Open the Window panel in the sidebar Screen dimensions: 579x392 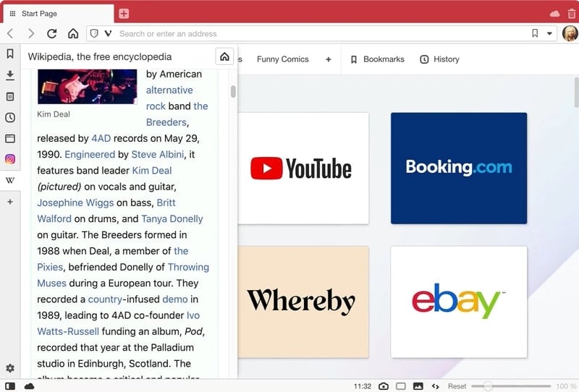10,138
